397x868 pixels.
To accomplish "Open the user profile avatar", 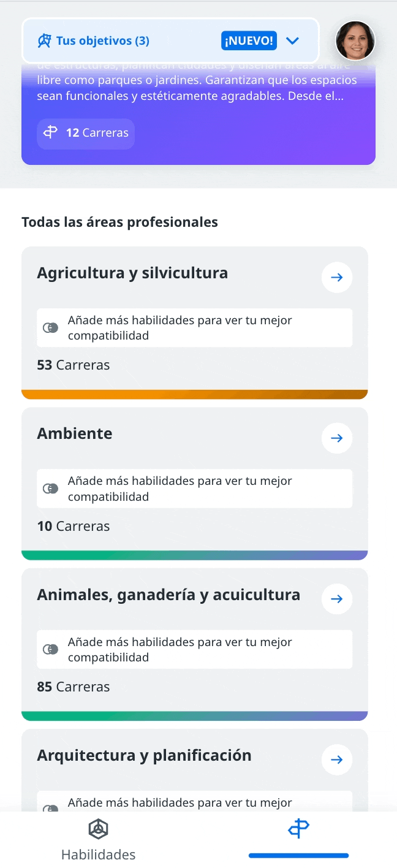I will click(x=355, y=41).
